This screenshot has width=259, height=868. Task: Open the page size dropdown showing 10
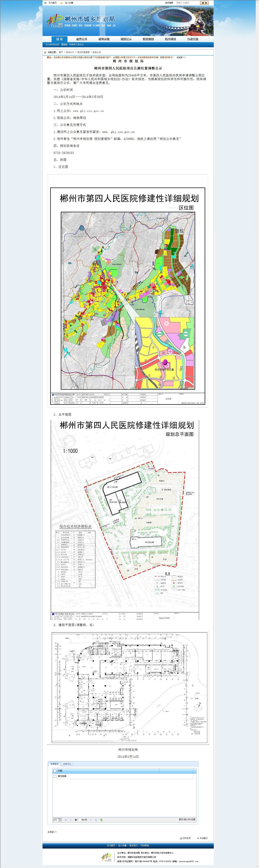click(x=57, y=820)
